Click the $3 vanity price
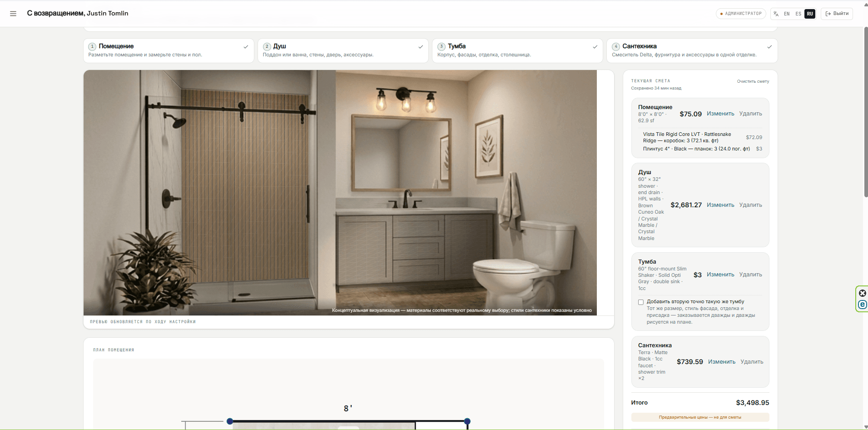Image resolution: width=868 pixels, height=430 pixels. point(698,275)
